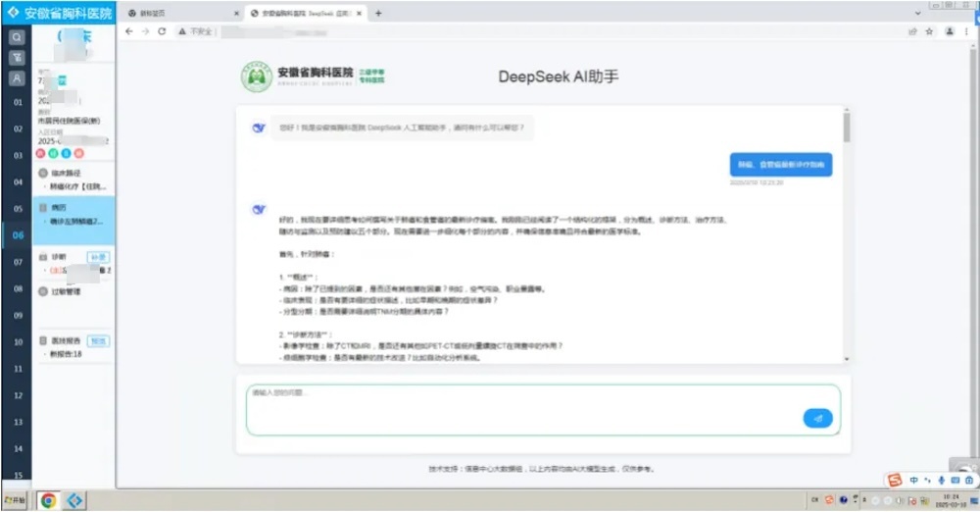This screenshot has width=980, height=512.
Task: Click the last red patient status circle
Action: click(78, 153)
